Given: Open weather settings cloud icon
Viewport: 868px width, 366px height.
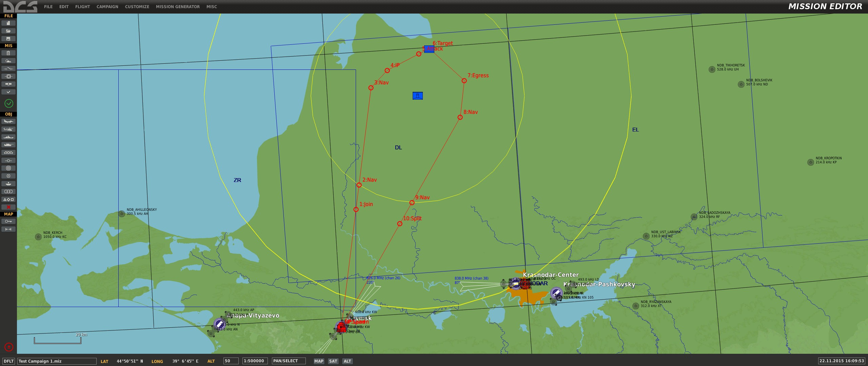Looking at the screenshot, I should (x=8, y=61).
